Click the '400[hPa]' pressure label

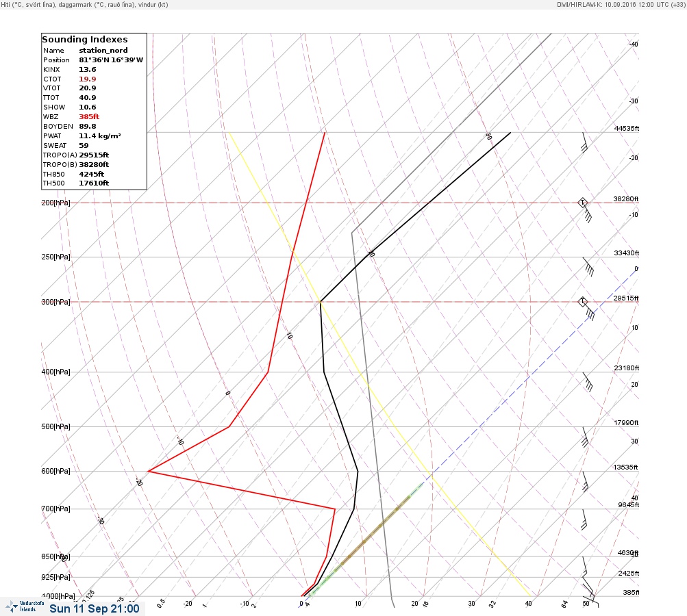click(x=55, y=372)
